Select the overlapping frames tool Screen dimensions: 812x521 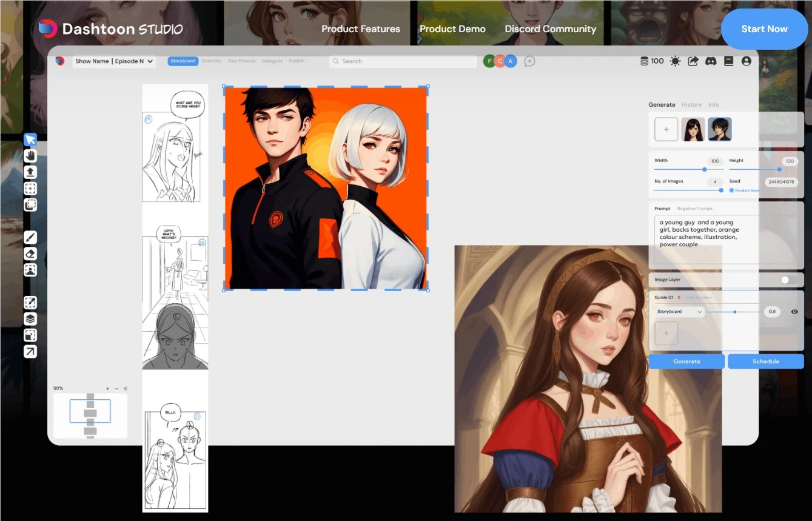(30, 204)
